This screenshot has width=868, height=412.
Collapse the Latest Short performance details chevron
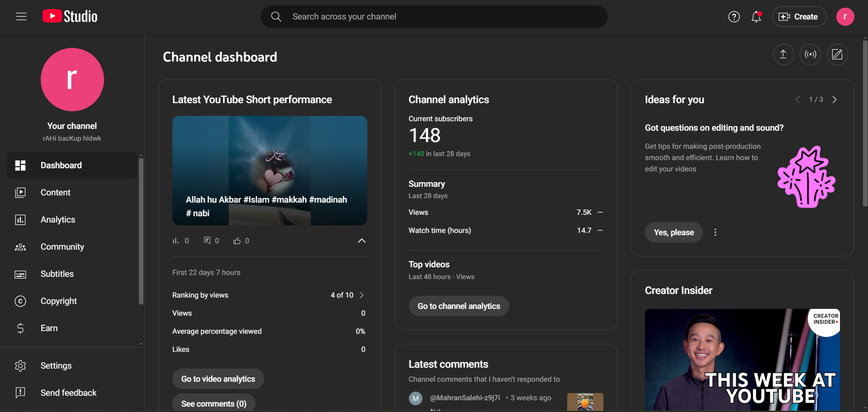coord(362,241)
